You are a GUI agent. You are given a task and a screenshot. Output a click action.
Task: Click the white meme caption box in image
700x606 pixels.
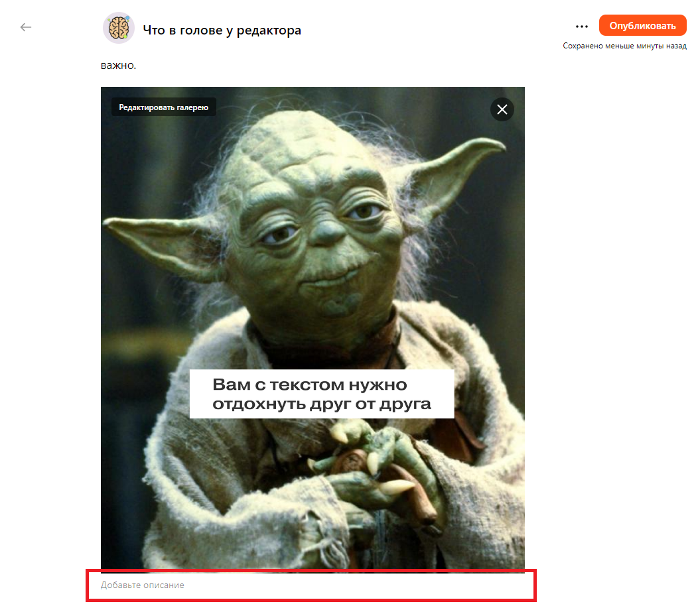(x=322, y=394)
